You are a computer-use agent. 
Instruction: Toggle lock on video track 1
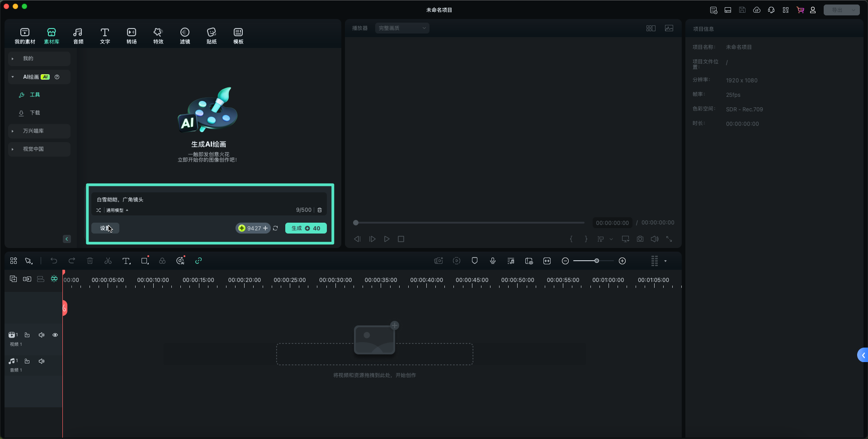coord(27,335)
